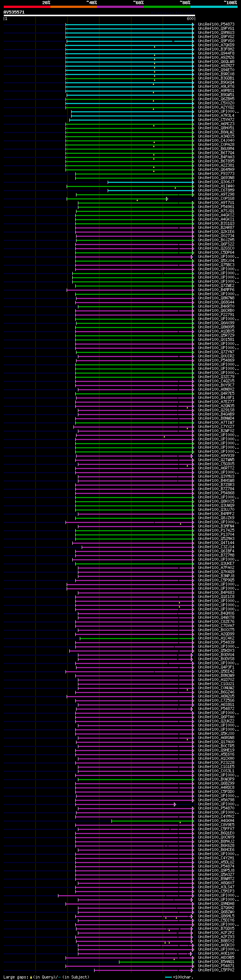Click the green alignment bar for UniRef100_A4GKH4

pyautogui.click(x=153, y=821)
